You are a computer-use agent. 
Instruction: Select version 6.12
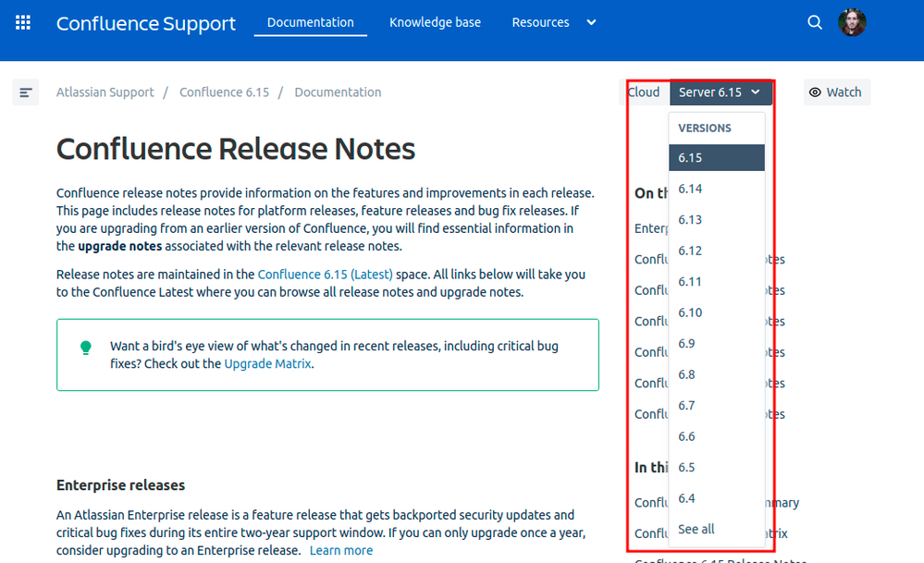tap(717, 251)
